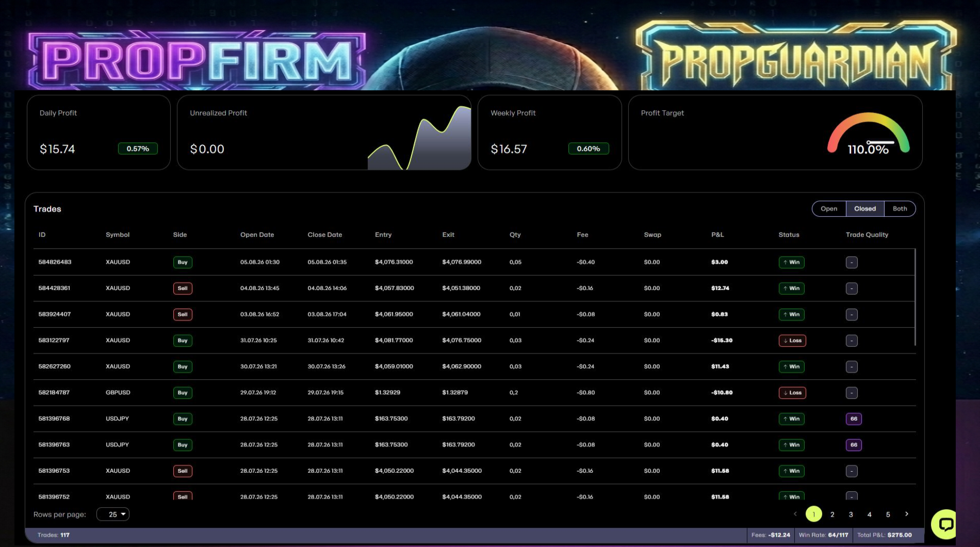980x547 pixels.
Task: Click the Win status badge of trade 582627260
Action: tap(791, 367)
